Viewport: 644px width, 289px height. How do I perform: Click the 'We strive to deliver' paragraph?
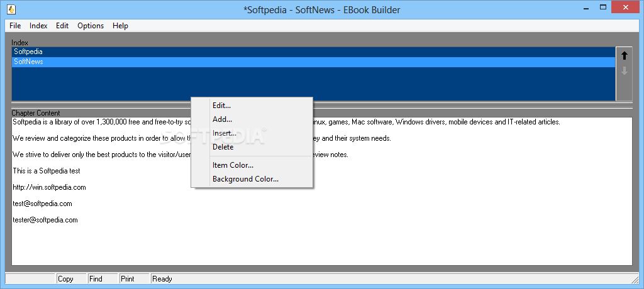coord(180,155)
